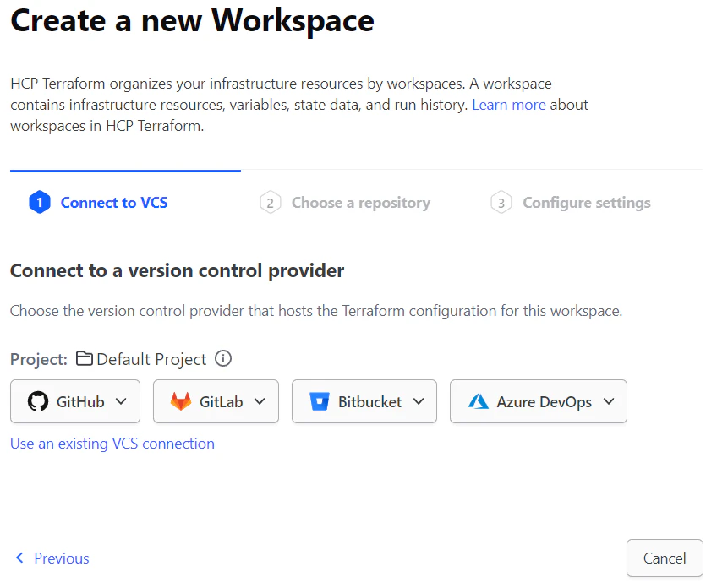Click the Bitbucket bucket logo icon

click(x=319, y=401)
